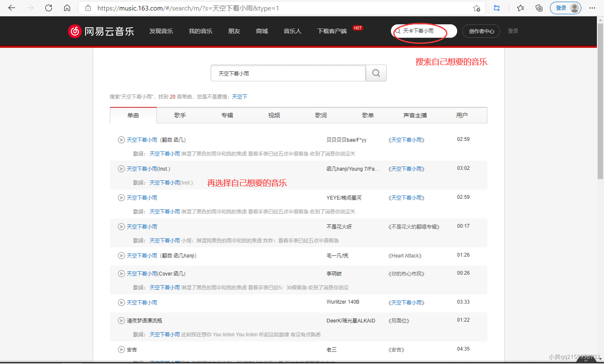Image resolution: width=604 pixels, height=364 pixels.
Task: Open 音乐人 in navigation
Action: (x=292, y=31)
